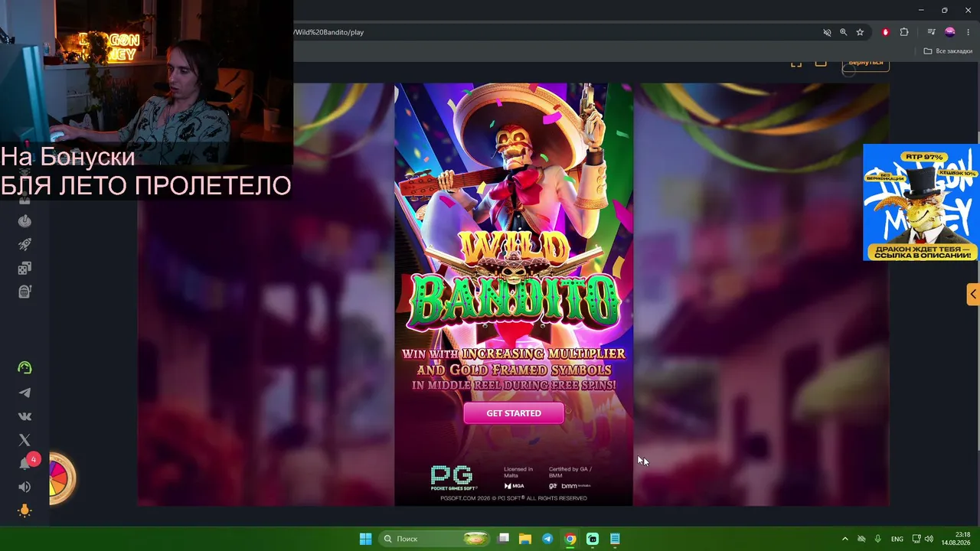Toggle the light bulb theme icon
This screenshot has width=980, height=551.
click(24, 510)
